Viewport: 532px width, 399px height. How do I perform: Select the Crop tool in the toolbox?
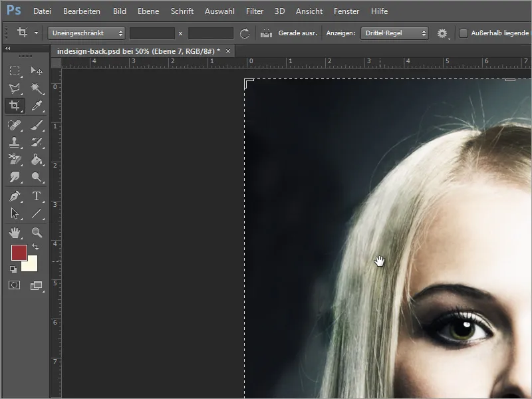tap(14, 106)
